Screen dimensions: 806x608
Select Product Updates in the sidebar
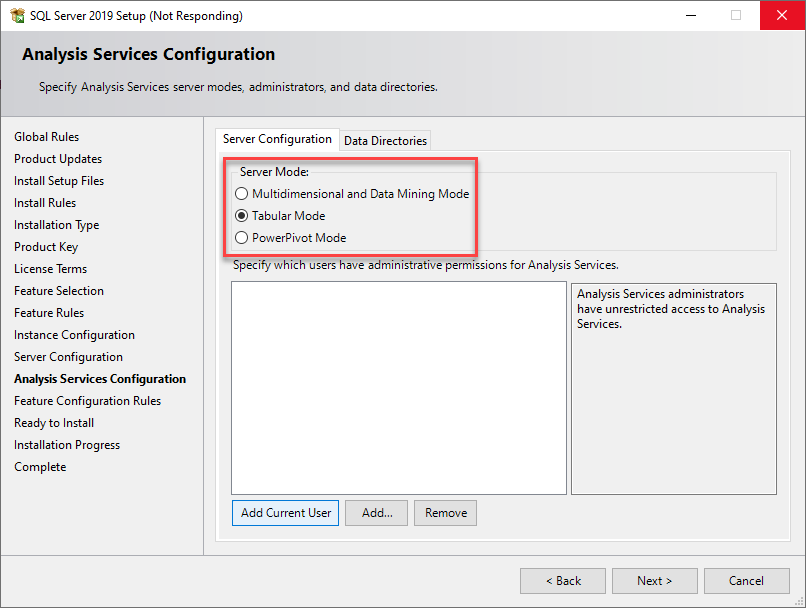pyautogui.click(x=57, y=158)
